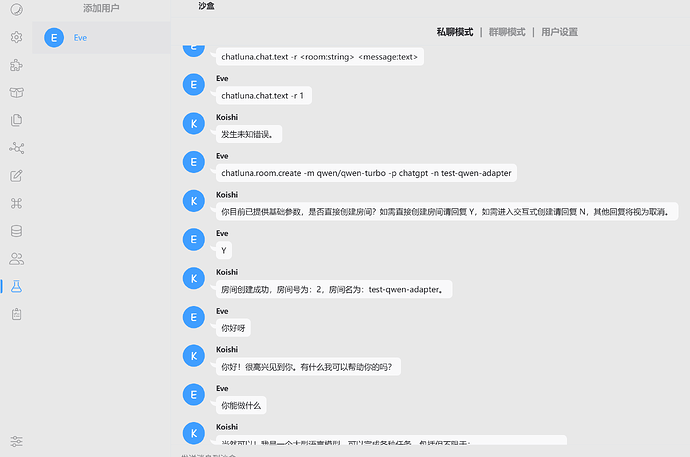Click the '发生未知错误。' message bubble

click(x=249, y=134)
